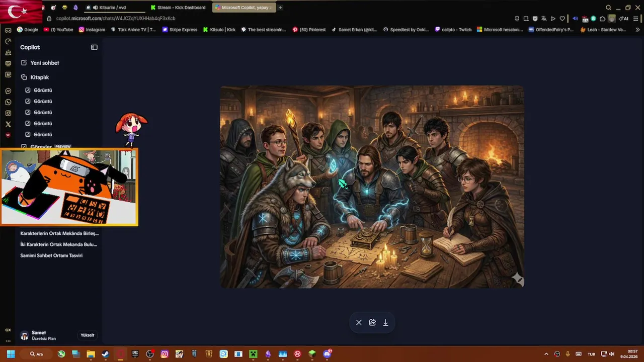
Task: Open File Explorer from the taskbar
Action: point(91,354)
